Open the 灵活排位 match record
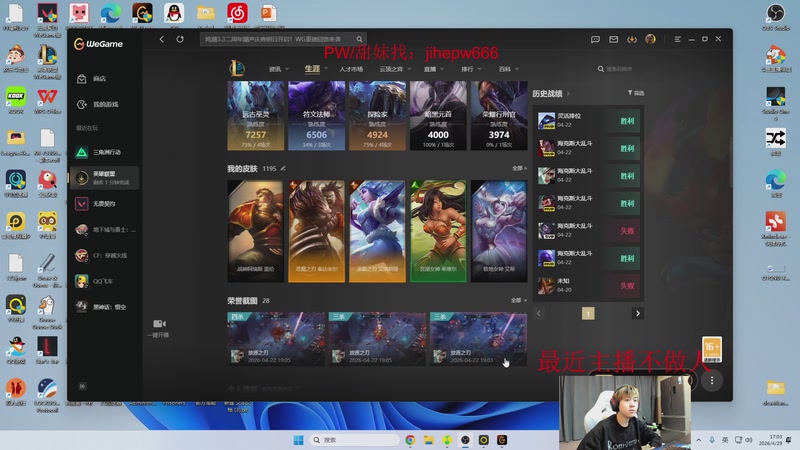Screen dimensions: 800x450 588,121
